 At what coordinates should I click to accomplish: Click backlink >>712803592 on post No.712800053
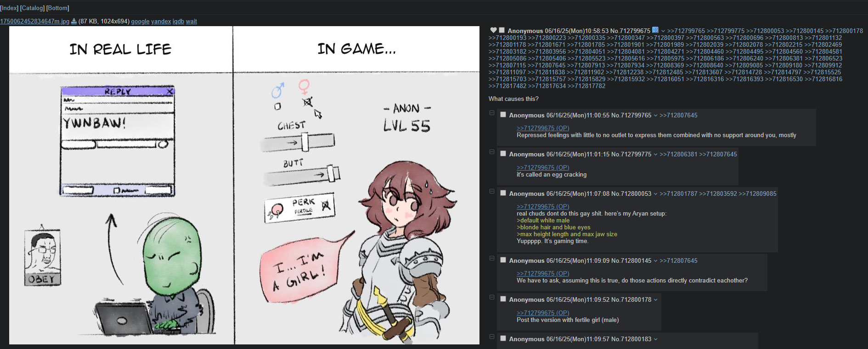(x=718, y=194)
